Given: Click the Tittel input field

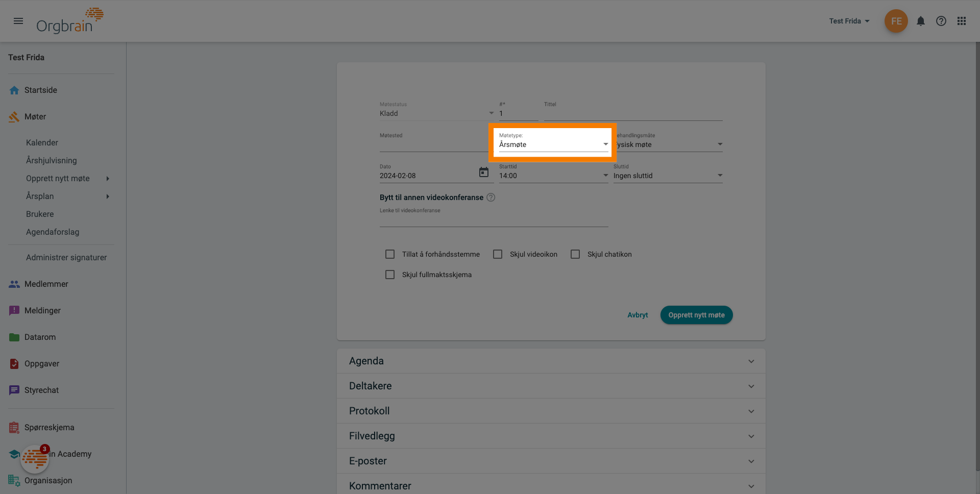Looking at the screenshot, I should click(x=633, y=113).
